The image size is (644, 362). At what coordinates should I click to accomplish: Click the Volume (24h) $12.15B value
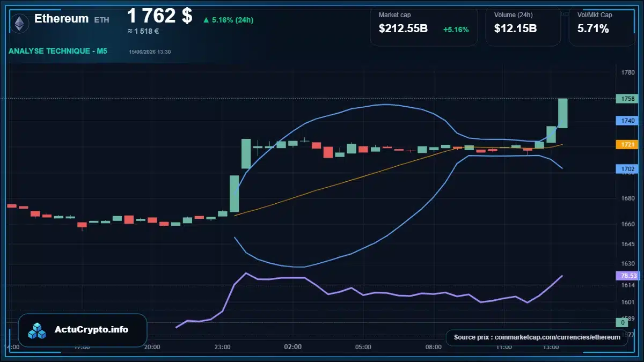pos(515,29)
